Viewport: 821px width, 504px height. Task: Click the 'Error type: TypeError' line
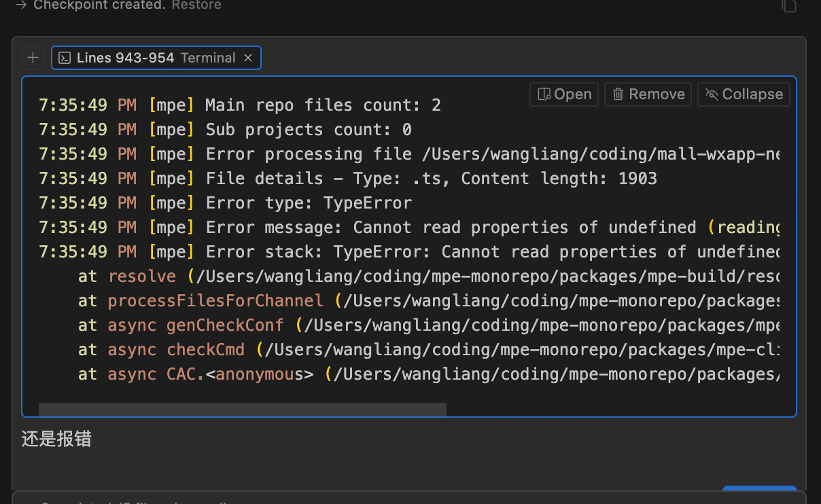coord(309,203)
